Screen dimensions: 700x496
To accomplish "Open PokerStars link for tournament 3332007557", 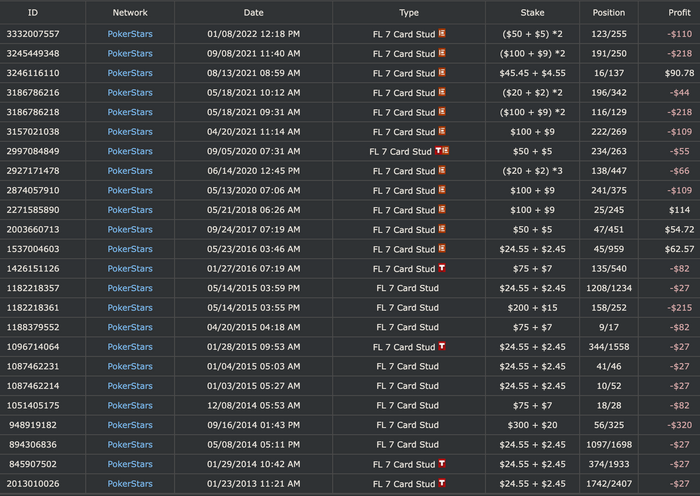I will tap(130, 34).
